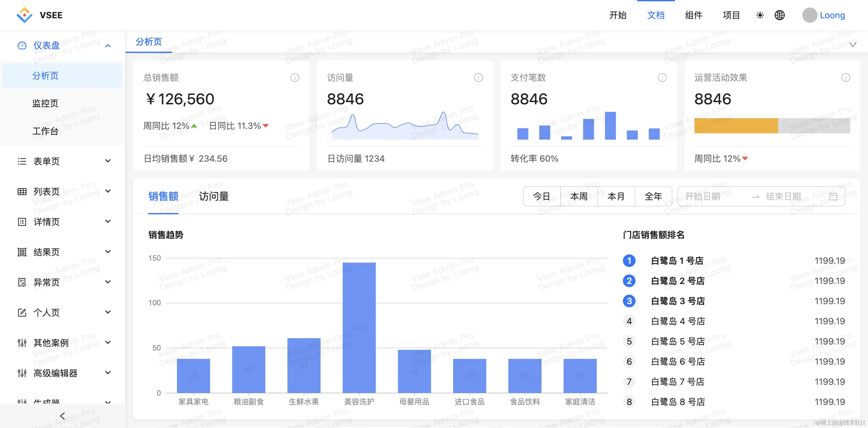Collapse sidebar using the bottom left arrow
The height and width of the screenshot is (428, 868).
click(x=62, y=416)
